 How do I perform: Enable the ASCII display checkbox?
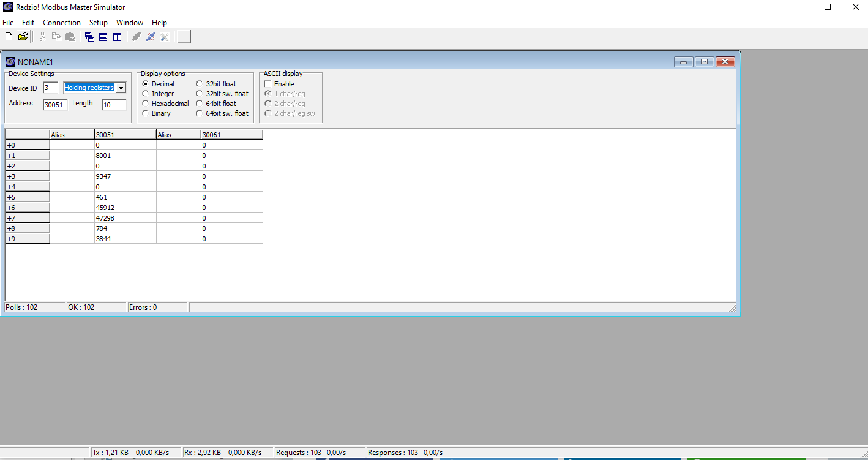(x=268, y=84)
